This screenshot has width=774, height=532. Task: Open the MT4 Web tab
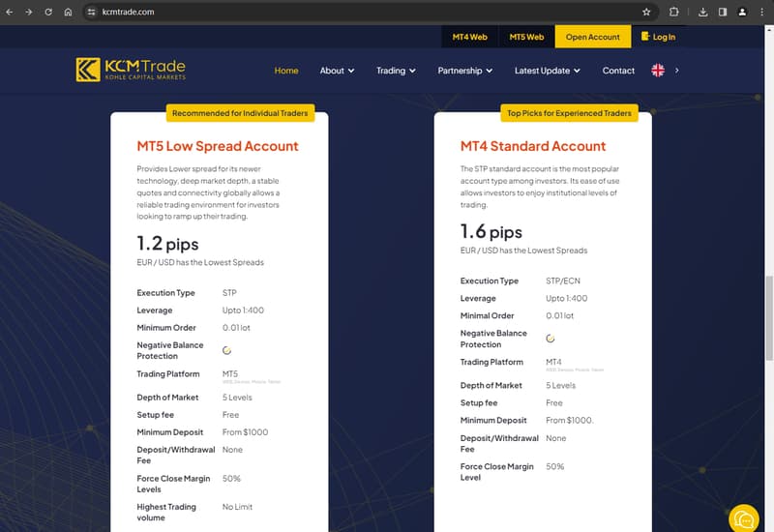click(x=469, y=37)
